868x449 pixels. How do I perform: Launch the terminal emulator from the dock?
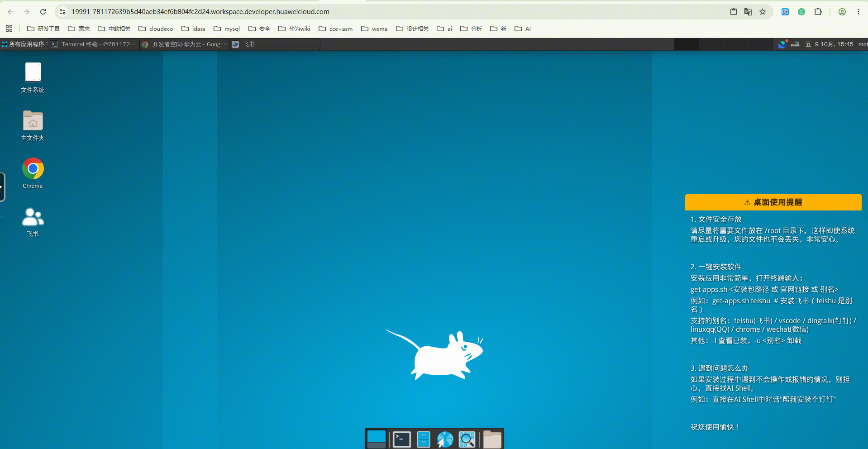point(401,439)
